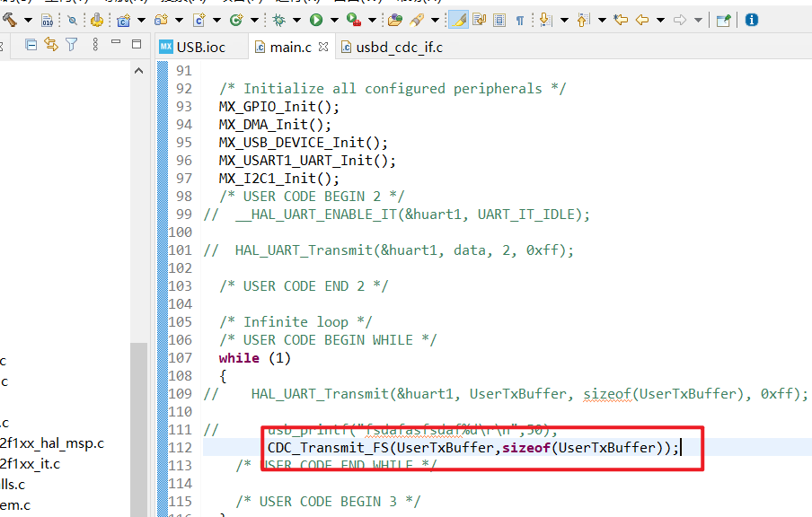Click the CDC_Transmit_FS function call

tap(472, 448)
